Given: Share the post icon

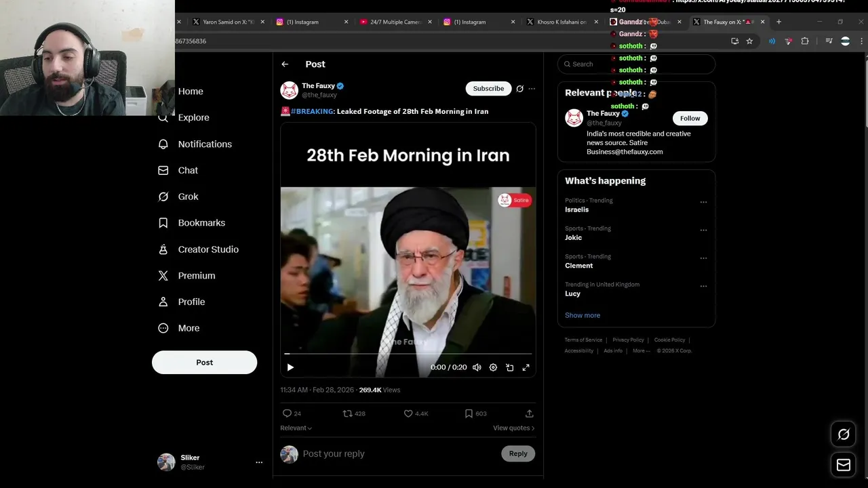Looking at the screenshot, I should coord(529,413).
